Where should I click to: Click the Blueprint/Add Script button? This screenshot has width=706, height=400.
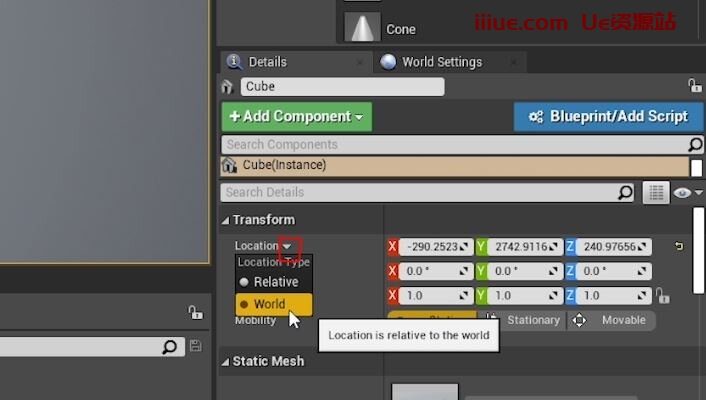609,116
